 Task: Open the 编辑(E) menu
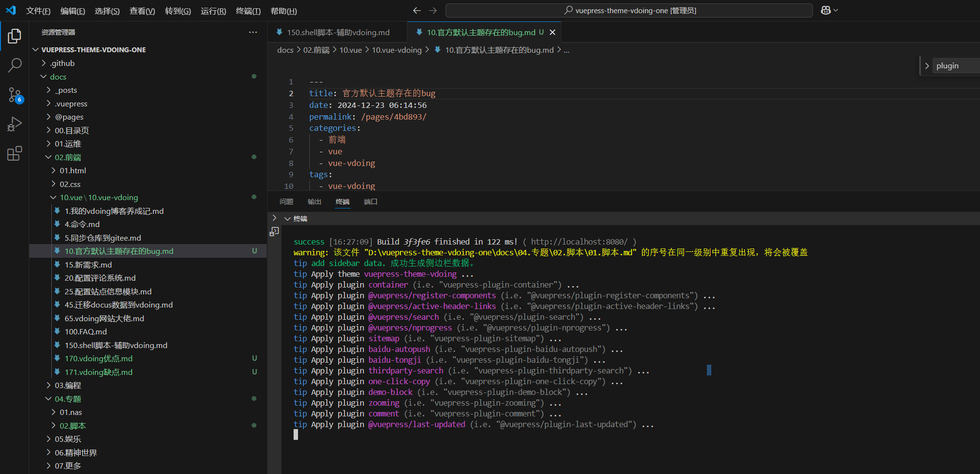coord(73,11)
